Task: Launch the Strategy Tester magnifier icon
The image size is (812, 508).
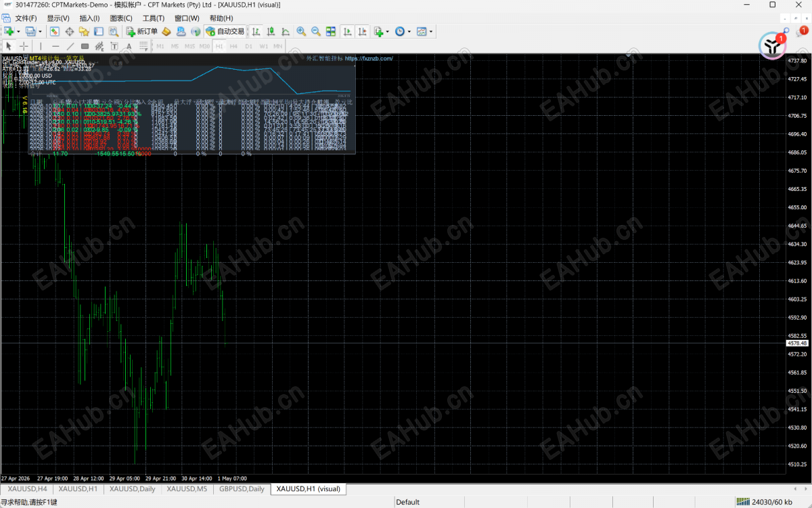Action: 113,31
